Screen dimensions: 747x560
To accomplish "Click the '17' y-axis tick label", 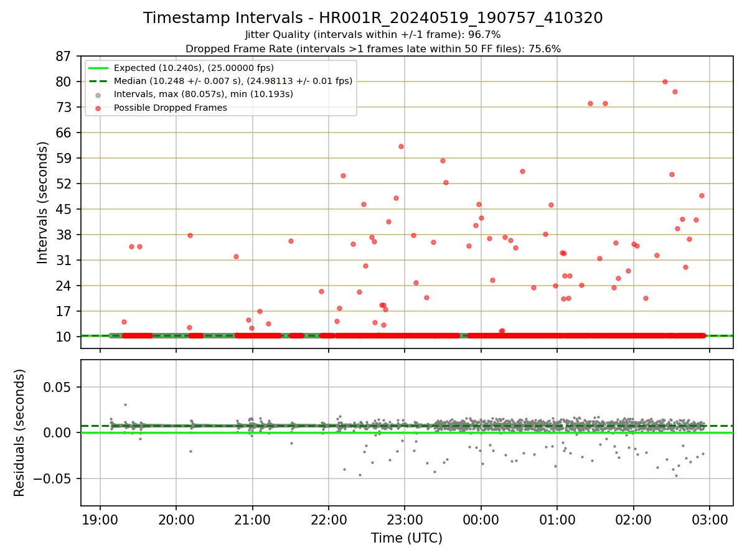I will click(x=64, y=311).
